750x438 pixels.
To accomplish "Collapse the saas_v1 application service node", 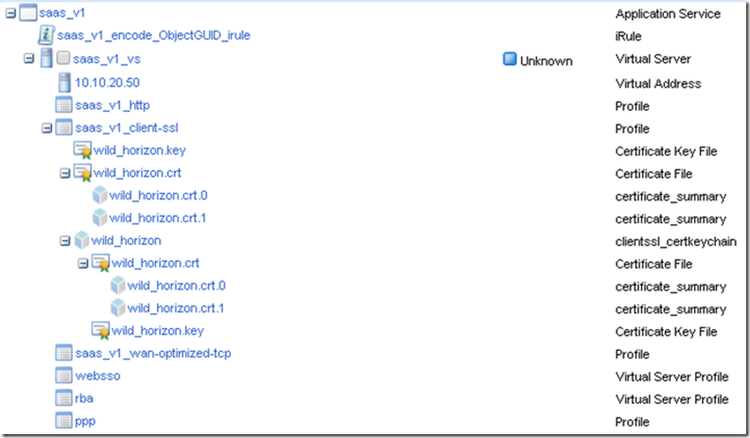I will 11,13.
